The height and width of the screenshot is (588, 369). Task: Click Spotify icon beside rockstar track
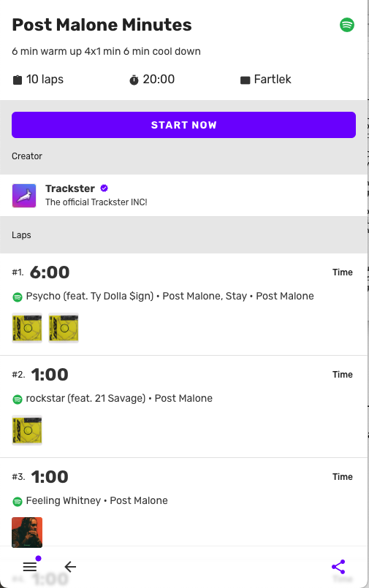(18, 400)
